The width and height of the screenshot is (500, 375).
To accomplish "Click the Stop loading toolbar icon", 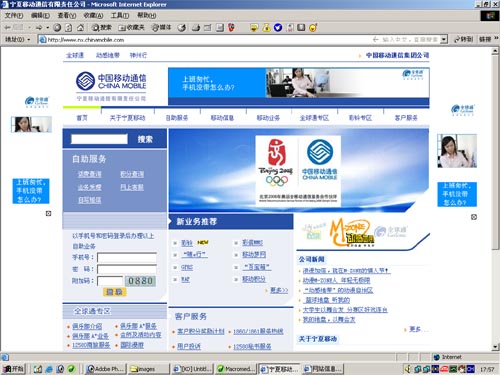I will (57, 28).
